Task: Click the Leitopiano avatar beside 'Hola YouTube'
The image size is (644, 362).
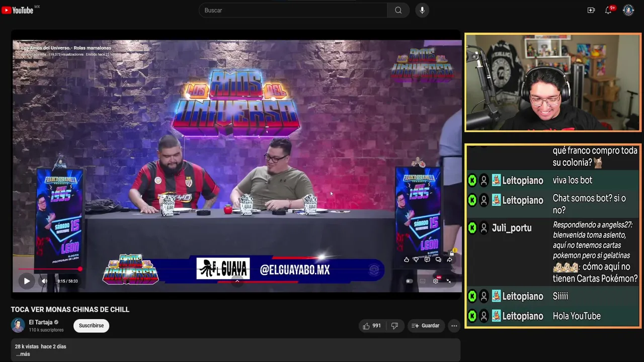Action: point(496,316)
